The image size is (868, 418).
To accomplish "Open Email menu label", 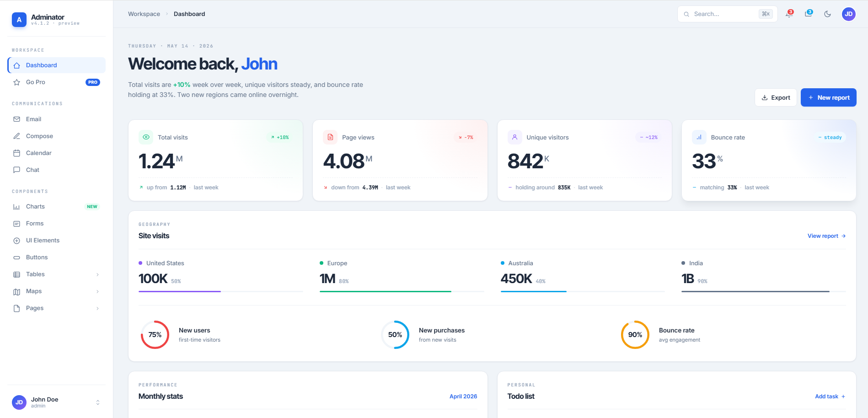I will click(x=34, y=119).
